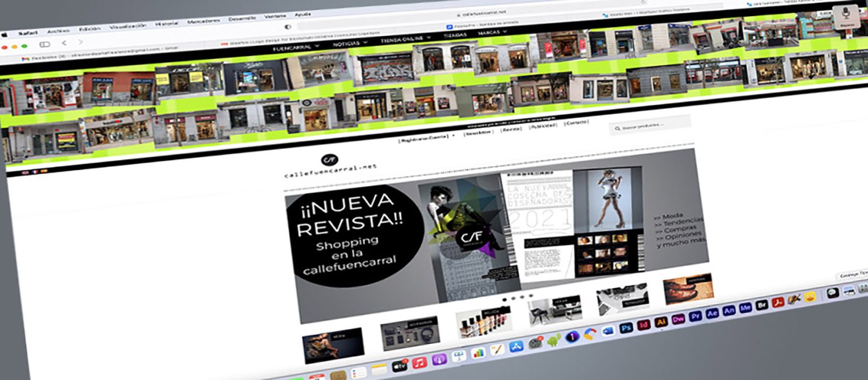Go back with Safari's back arrow
Screen dimensions: 868x380
click(x=64, y=43)
